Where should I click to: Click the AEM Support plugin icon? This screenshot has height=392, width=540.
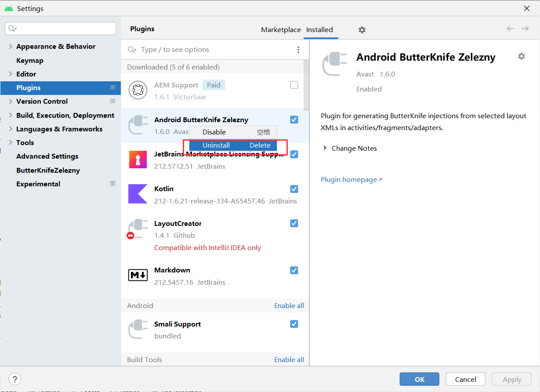(138, 90)
